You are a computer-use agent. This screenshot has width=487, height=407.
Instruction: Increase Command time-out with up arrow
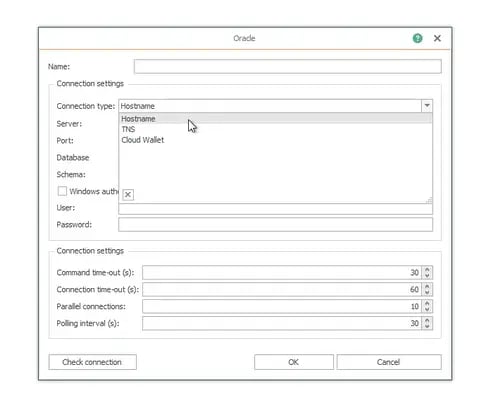point(427,269)
